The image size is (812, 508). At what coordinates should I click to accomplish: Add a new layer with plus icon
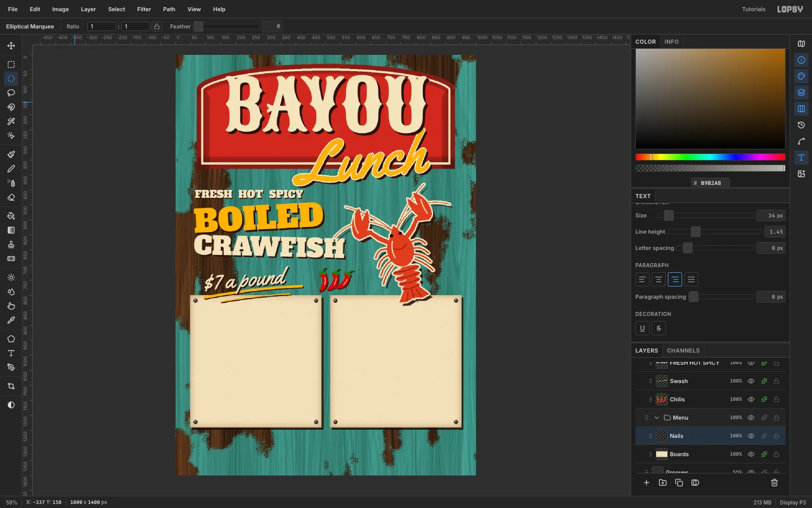647,483
